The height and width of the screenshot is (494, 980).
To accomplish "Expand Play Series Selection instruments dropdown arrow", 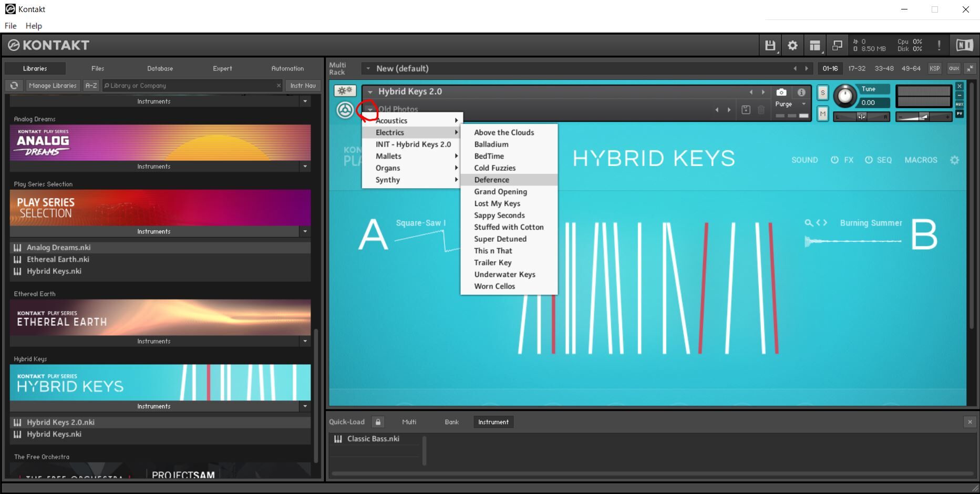I will [305, 232].
